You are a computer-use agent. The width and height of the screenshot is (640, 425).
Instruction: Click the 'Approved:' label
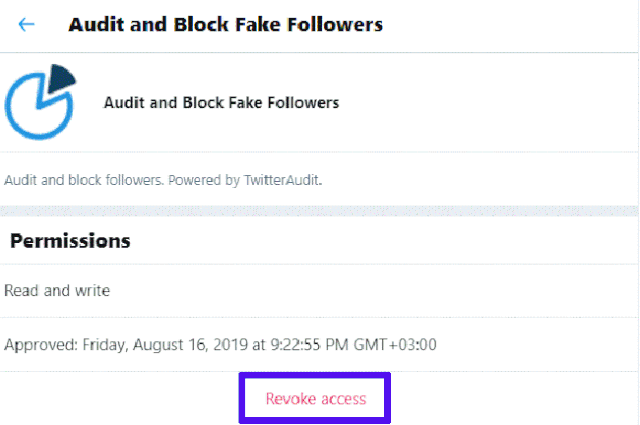coord(41,345)
